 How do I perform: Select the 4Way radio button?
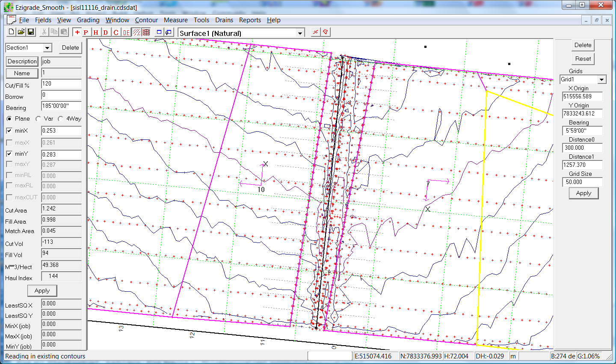coord(61,119)
